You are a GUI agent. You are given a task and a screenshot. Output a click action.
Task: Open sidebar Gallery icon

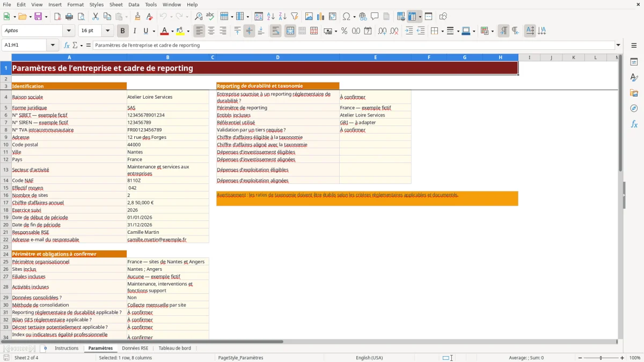634,93
